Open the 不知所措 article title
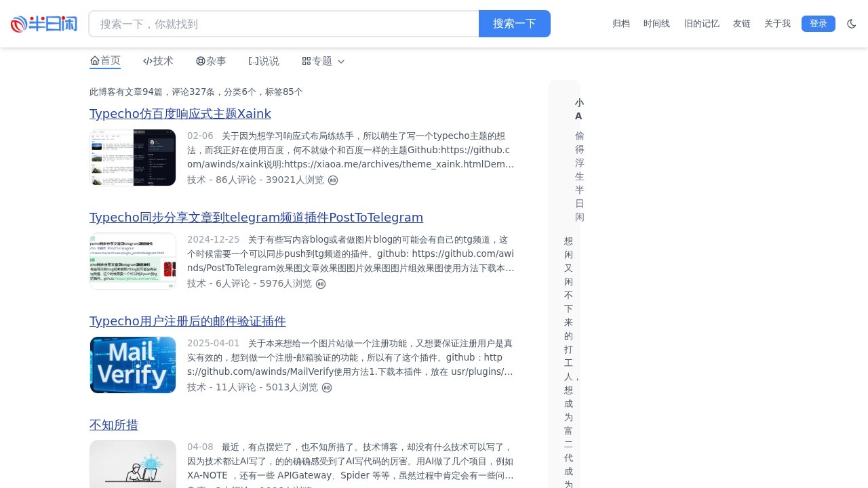The image size is (868, 488). (x=114, y=424)
